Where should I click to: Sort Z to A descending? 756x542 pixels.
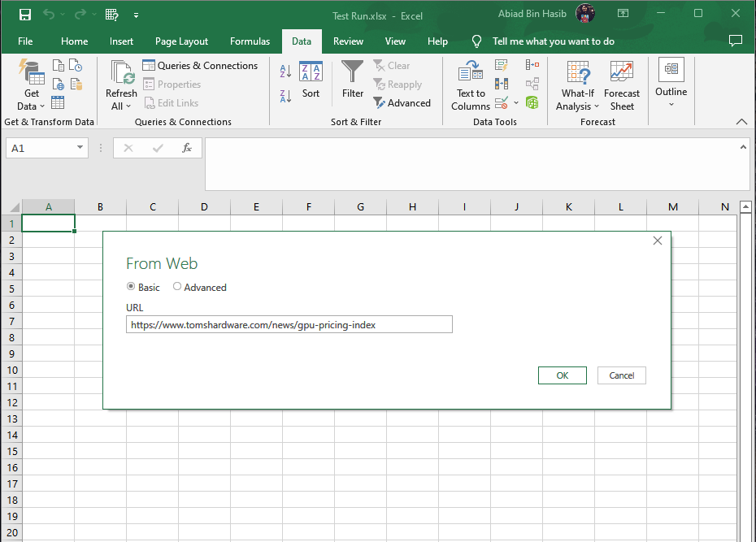(285, 97)
